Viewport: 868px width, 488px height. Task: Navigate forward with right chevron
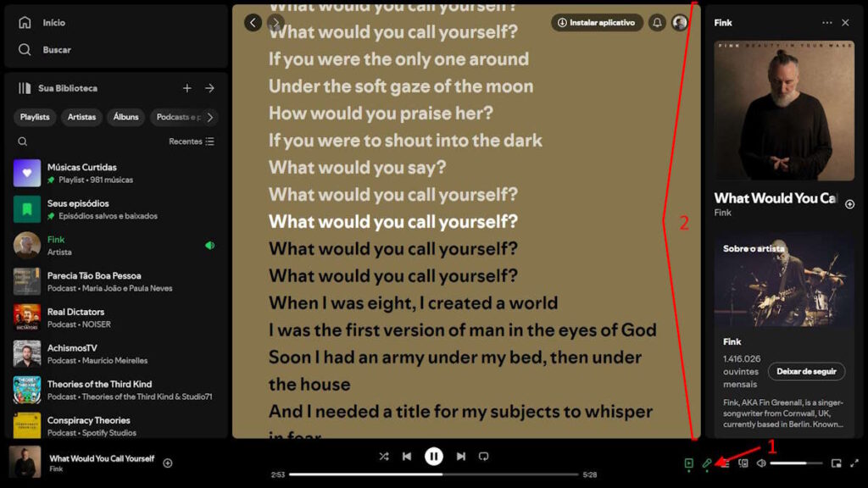pos(275,23)
